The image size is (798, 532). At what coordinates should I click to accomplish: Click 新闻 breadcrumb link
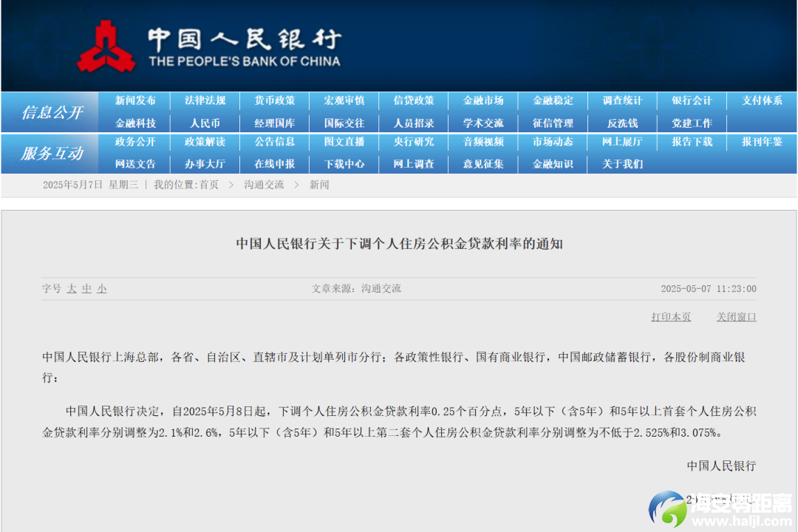coord(319,185)
